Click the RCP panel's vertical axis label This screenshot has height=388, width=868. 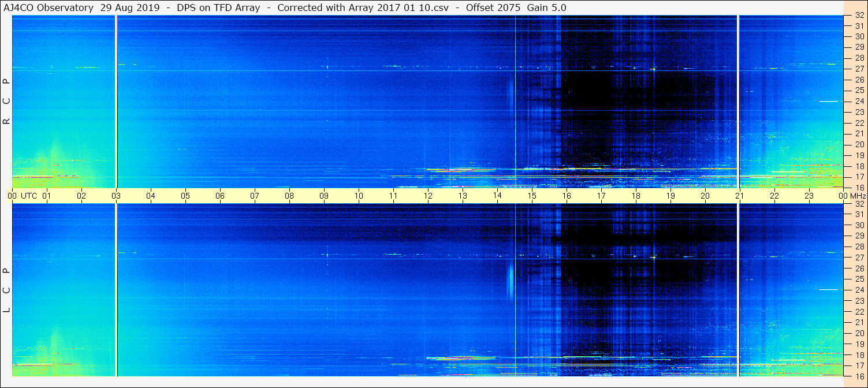[x=6, y=102]
